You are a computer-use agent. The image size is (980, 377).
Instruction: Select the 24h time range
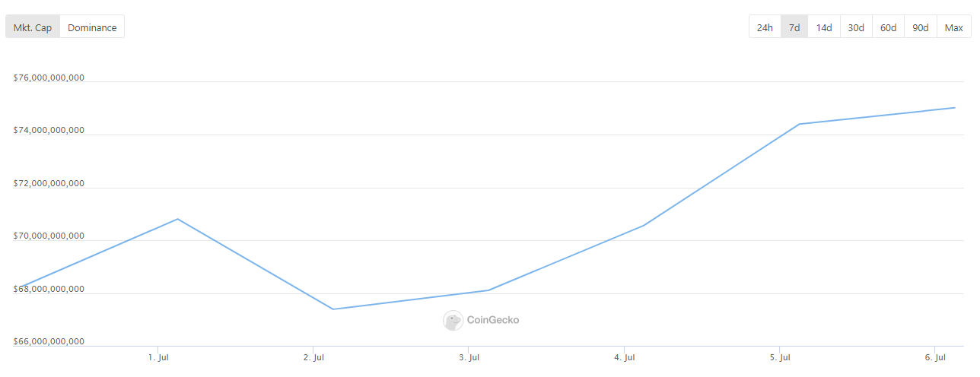coord(765,27)
